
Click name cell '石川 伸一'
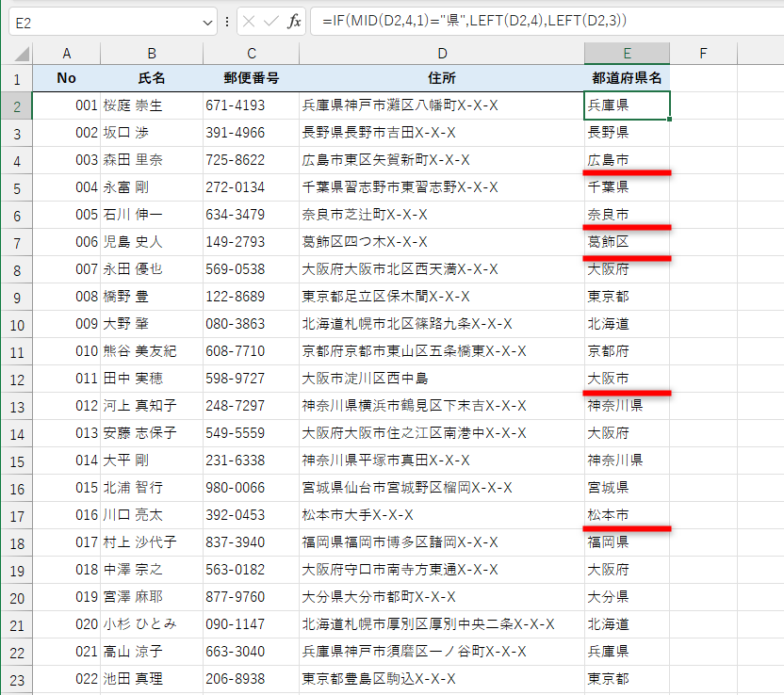152,215
